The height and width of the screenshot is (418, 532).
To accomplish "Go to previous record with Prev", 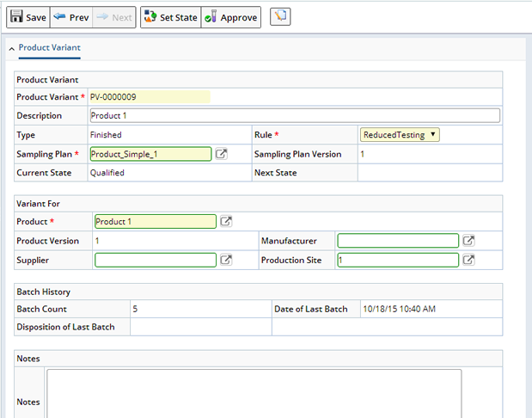I will [71, 17].
